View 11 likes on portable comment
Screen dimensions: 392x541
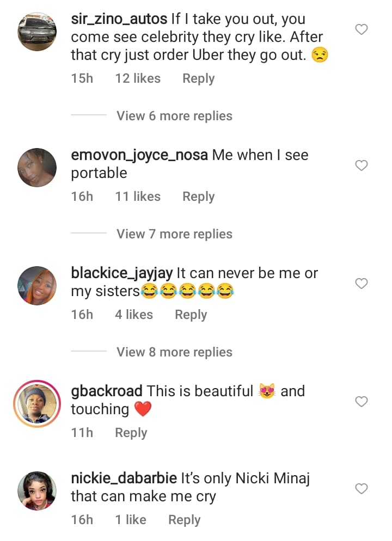pyautogui.click(x=138, y=196)
